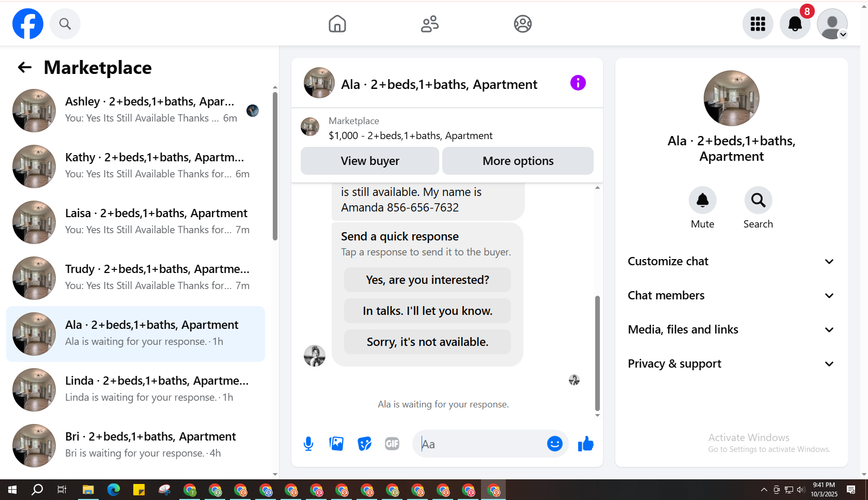Expand Media, files and links section

[x=731, y=330]
